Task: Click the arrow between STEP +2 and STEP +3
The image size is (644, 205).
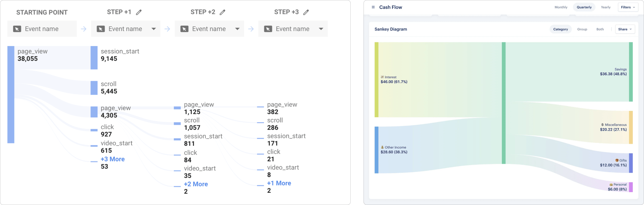Action: click(251, 29)
